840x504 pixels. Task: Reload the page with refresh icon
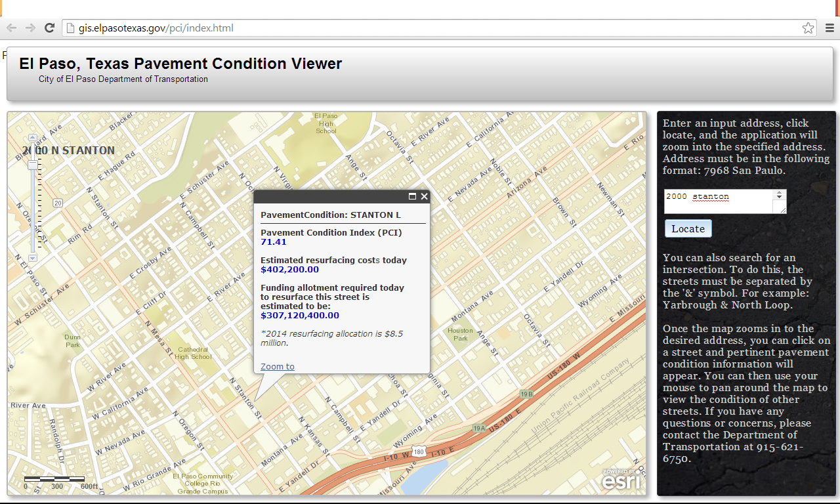click(x=49, y=28)
